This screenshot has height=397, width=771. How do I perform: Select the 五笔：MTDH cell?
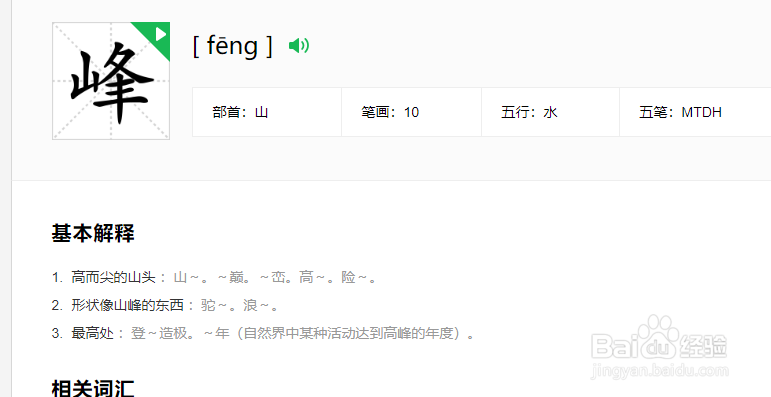click(x=695, y=112)
